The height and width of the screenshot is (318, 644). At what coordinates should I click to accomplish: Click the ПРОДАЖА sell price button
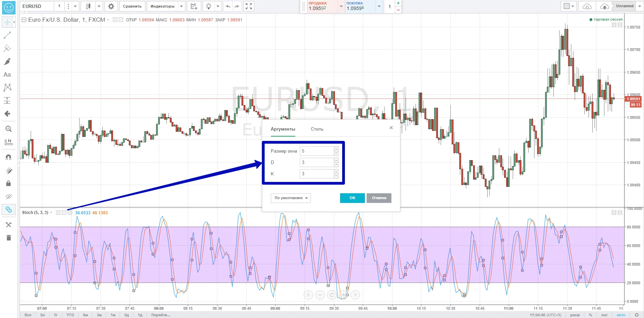coord(322,7)
